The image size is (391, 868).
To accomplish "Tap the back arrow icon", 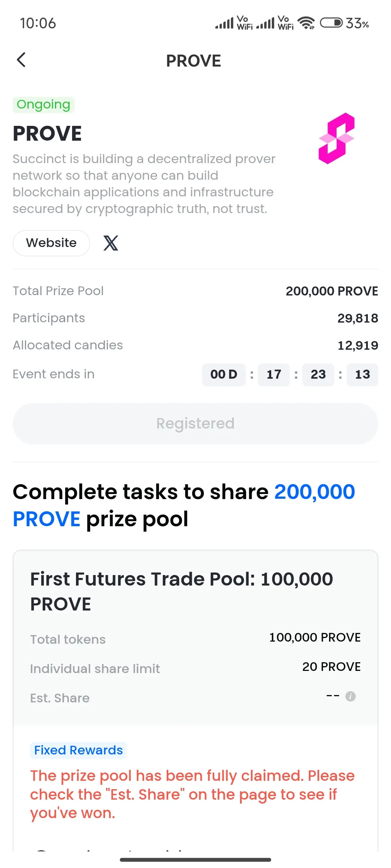I will point(21,60).
